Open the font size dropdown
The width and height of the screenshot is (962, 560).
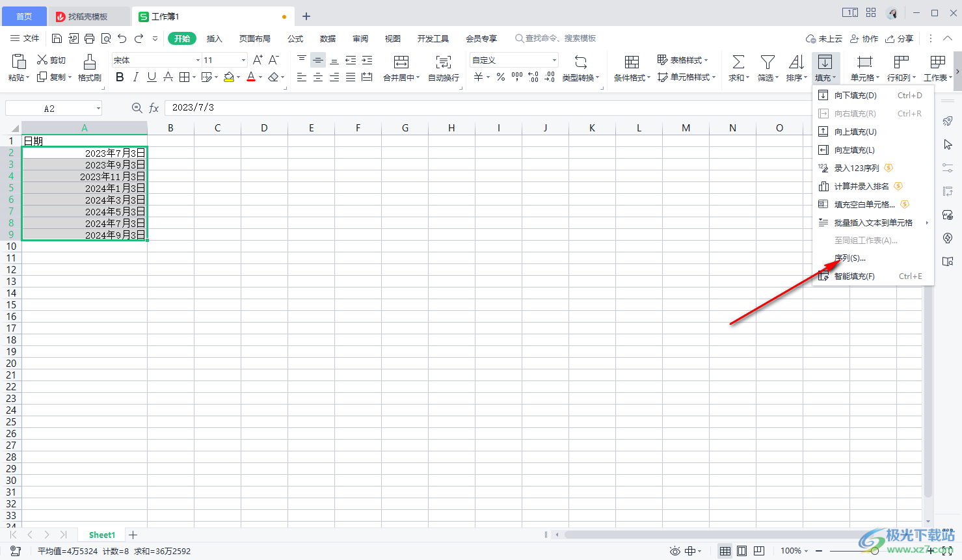point(244,60)
